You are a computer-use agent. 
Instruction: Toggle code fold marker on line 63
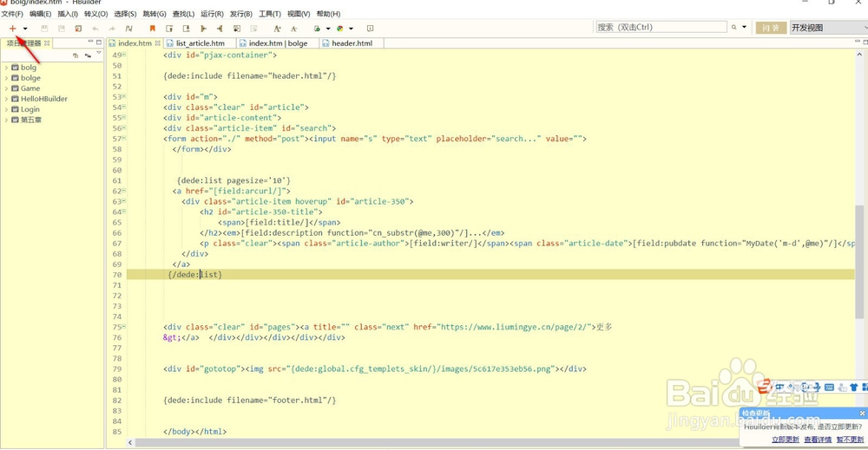tap(124, 200)
